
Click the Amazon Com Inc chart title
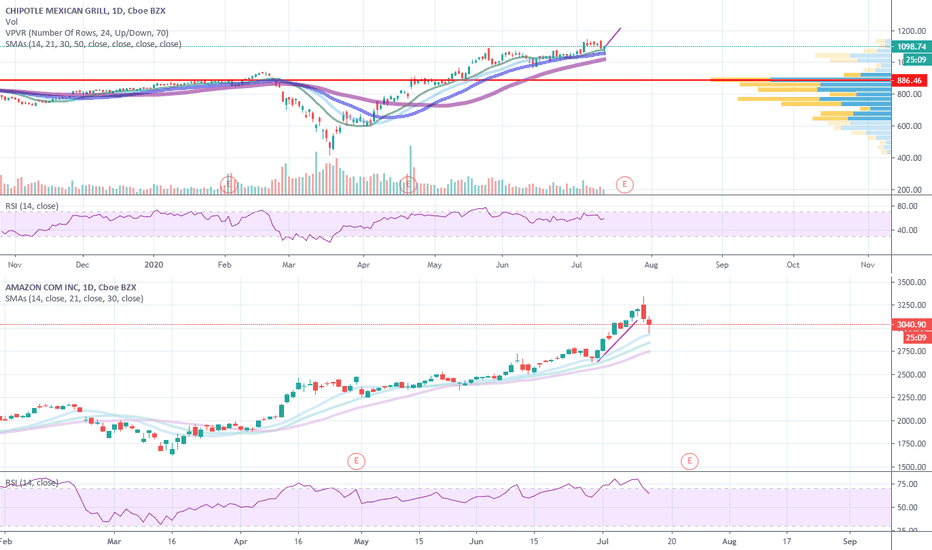[x=71, y=287]
